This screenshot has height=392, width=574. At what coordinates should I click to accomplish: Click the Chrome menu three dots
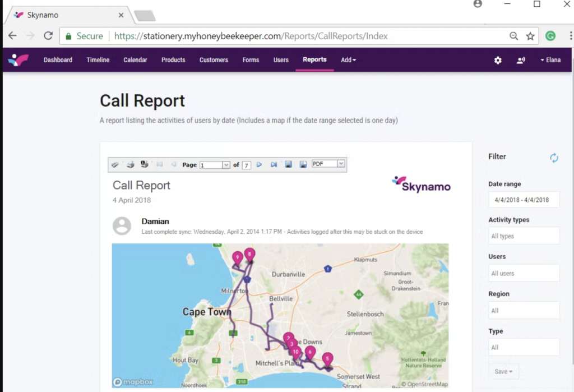coord(570,36)
